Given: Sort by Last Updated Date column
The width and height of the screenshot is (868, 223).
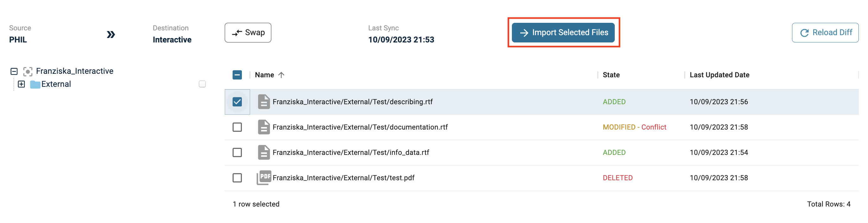Looking at the screenshot, I should [719, 75].
